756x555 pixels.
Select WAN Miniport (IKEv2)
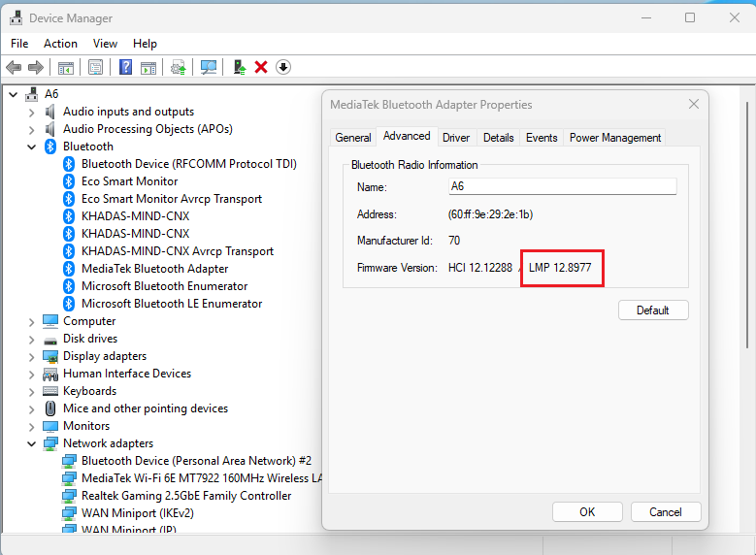[138, 513]
